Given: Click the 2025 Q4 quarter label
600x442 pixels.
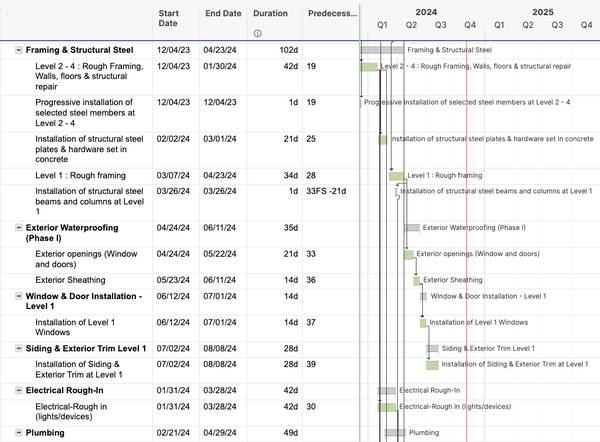Looking at the screenshot, I should click(x=587, y=25).
